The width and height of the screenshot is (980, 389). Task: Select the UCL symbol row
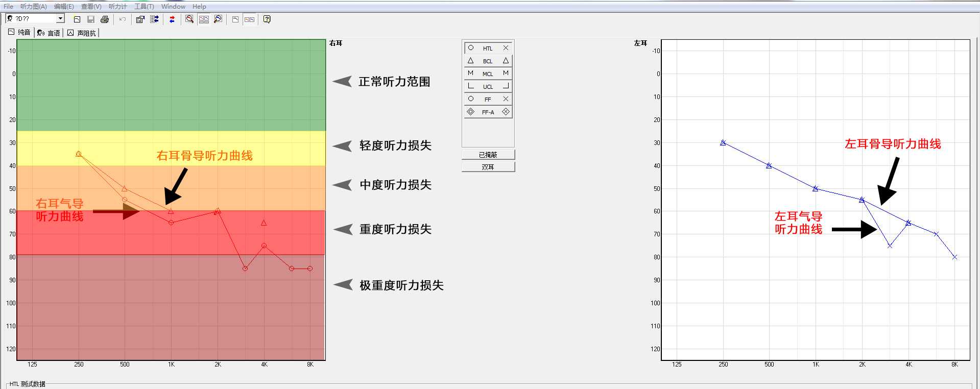[x=488, y=86]
